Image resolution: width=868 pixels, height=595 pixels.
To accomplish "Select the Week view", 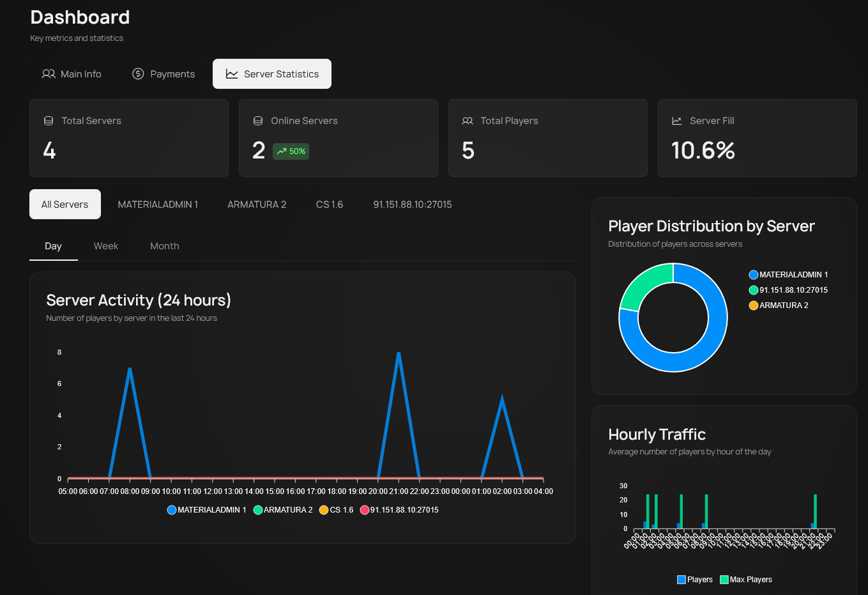I will [105, 246].
